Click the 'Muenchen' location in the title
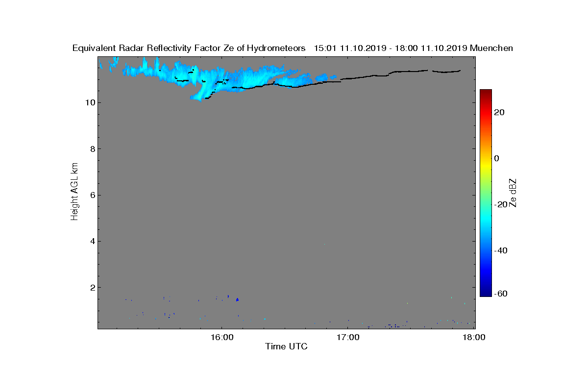The image size is (588, 392). click(x=491, y=49)
